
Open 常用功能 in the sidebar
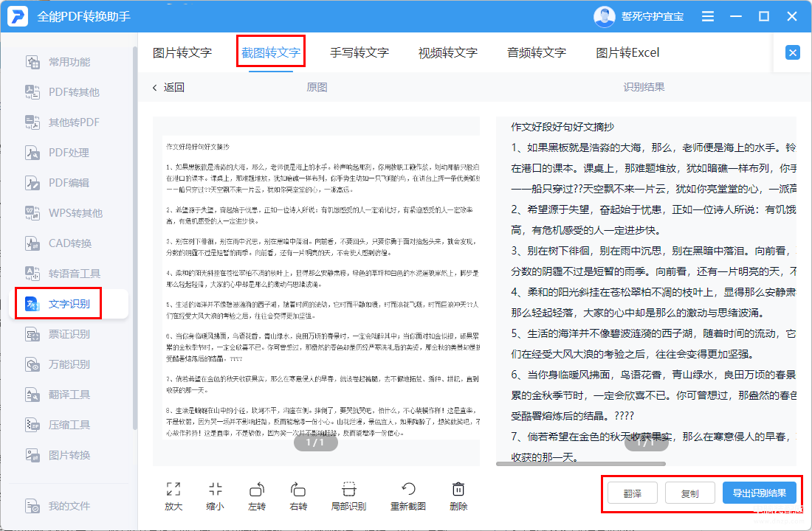click(x=58, y=62)
